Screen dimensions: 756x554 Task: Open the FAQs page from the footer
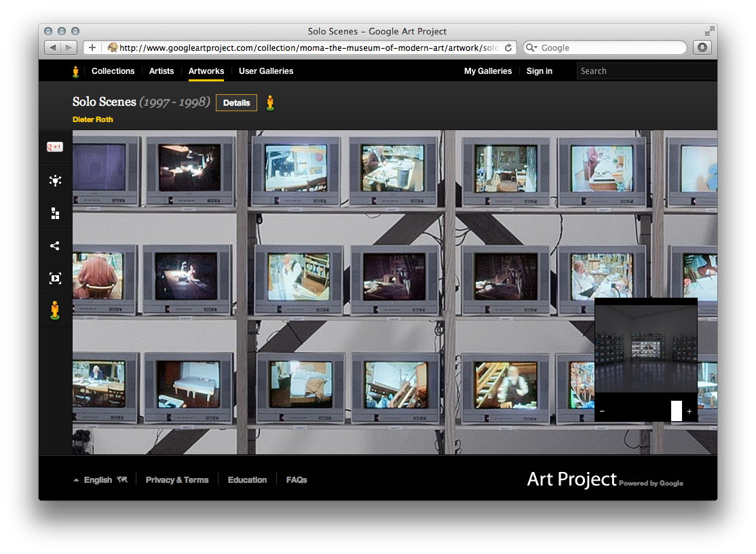[x=297, y=479]
